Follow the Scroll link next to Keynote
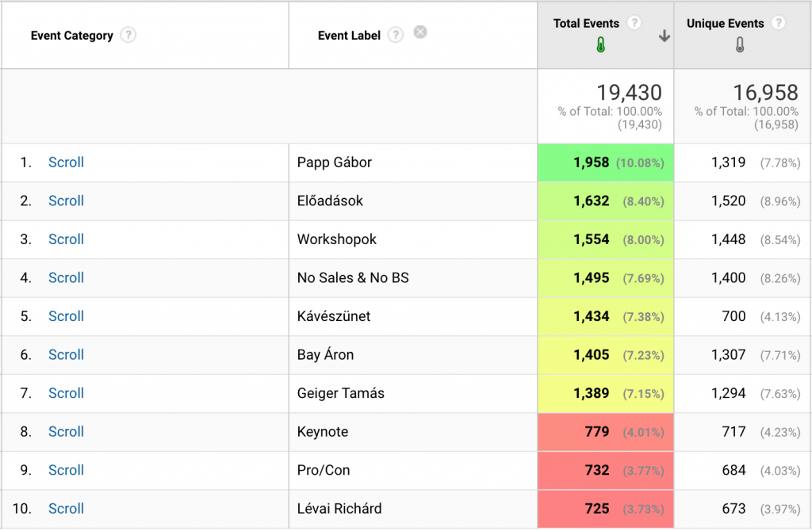 (66, 432)
